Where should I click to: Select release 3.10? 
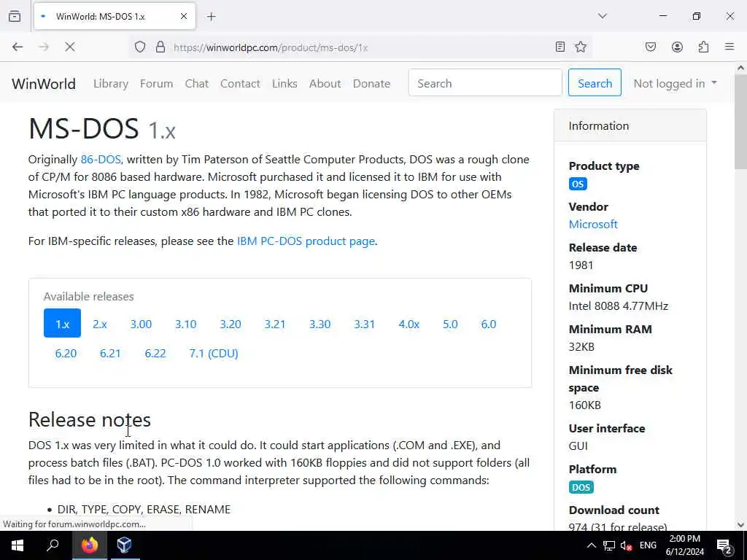[186, 324]
